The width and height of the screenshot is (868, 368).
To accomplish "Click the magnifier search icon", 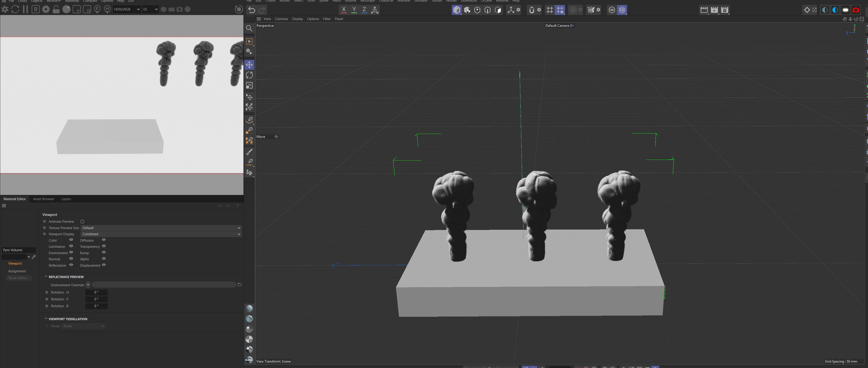I will 249,28.
